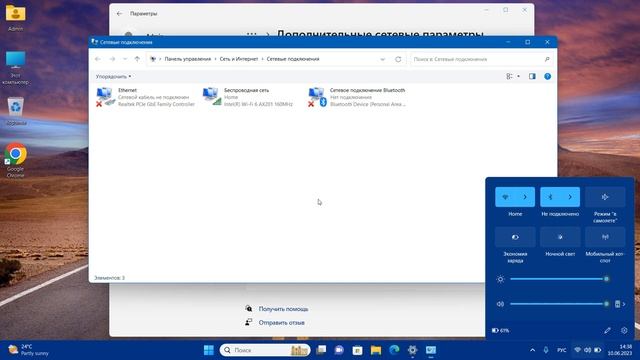Image resolution: width=640 pixels, height=360 pixels.
Task: Open Teams Chat on taskbar
Action: click(339, 350)
